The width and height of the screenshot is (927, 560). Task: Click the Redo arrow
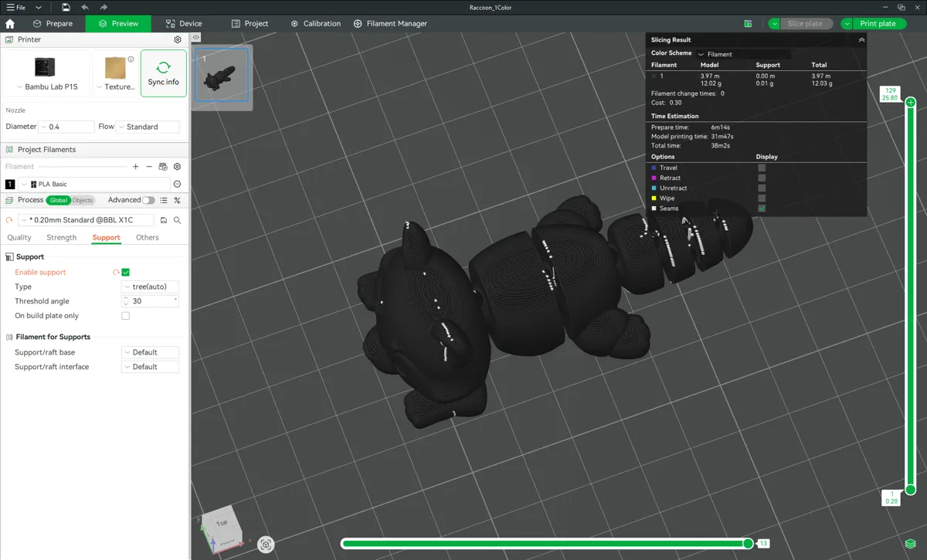pyautogui.click(x=104, y=7)
